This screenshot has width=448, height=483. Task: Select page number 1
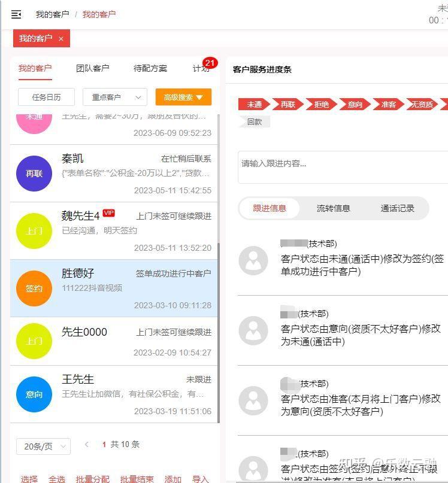(x=104, y=444)
